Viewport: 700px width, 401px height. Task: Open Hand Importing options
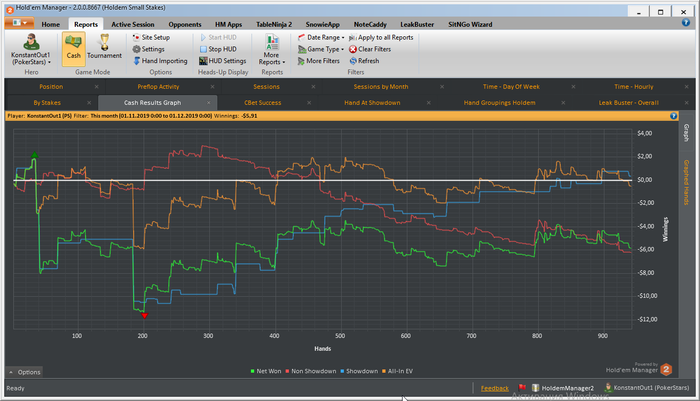(160, 61)
